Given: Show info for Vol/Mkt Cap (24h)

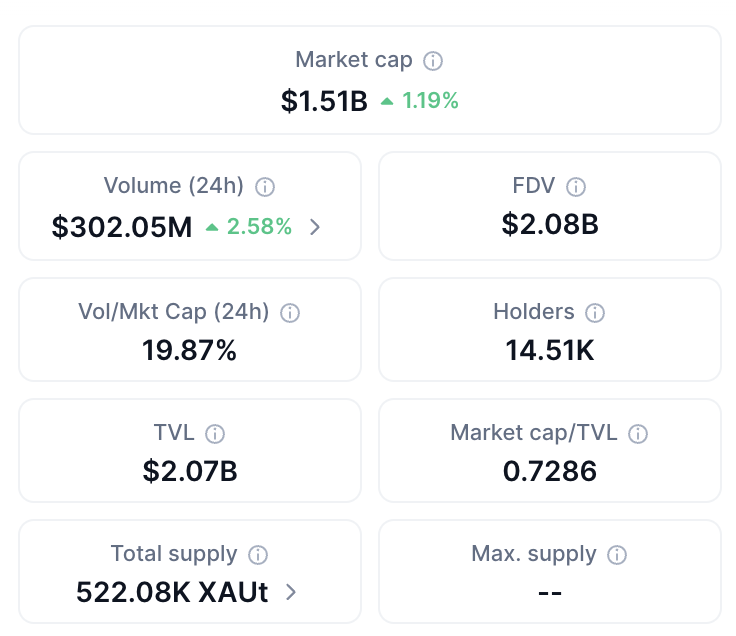Looking at the screenshot, I should pos(290,312).
